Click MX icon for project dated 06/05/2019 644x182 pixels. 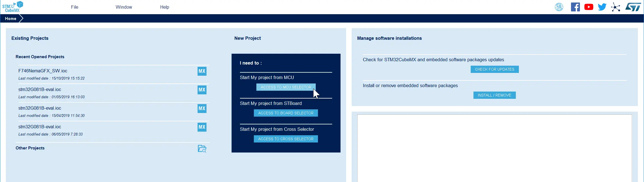point(202,127)
